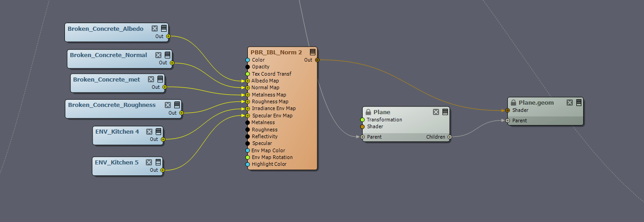Select the Broken_Concrete_Normal node title
Viewport: 644px width, 222px height.
108,55
